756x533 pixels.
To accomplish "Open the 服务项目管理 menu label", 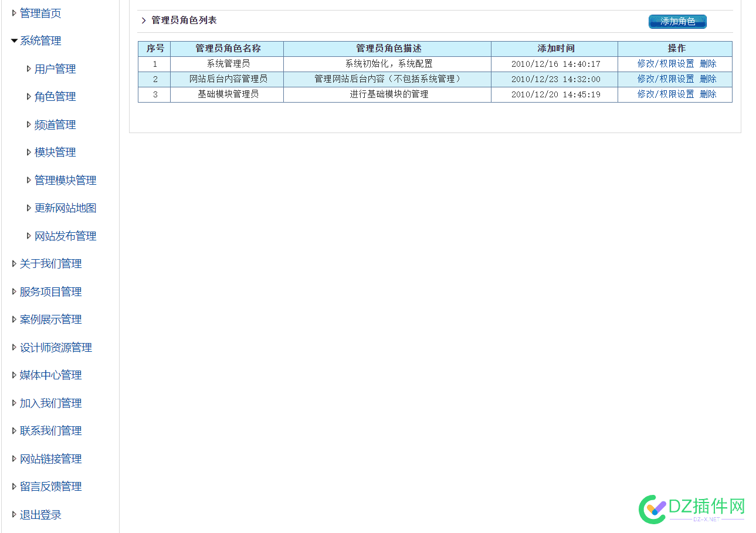I will coord(50,291).
